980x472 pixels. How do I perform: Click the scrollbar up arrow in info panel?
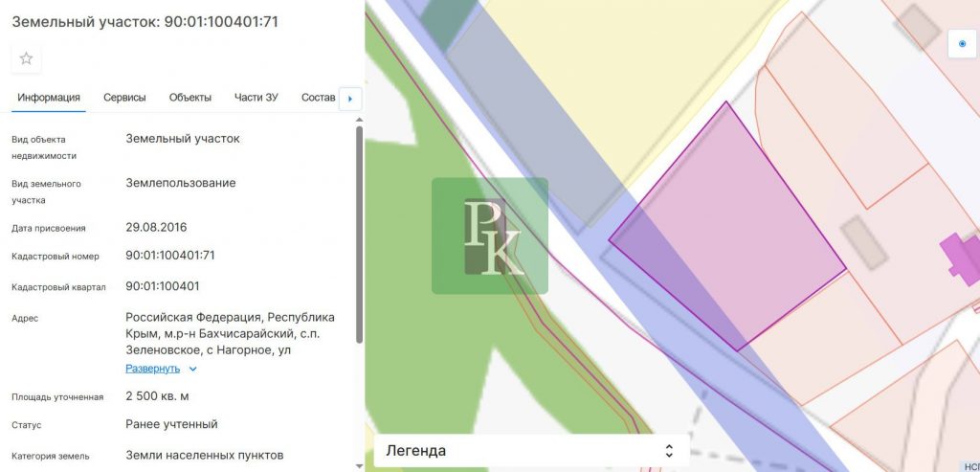(x=359, y=120)
